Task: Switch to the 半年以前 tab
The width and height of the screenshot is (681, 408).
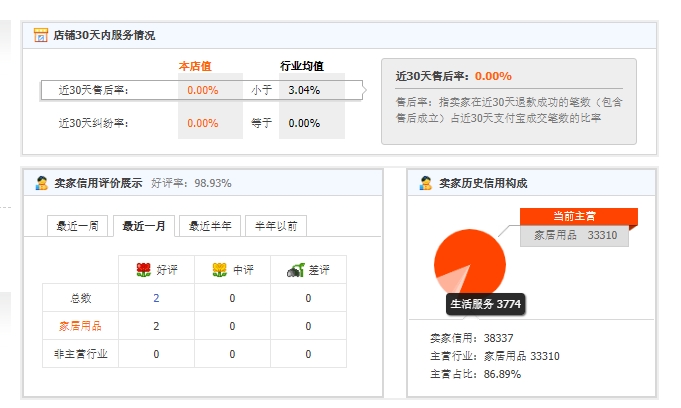Action: point(276,226)
